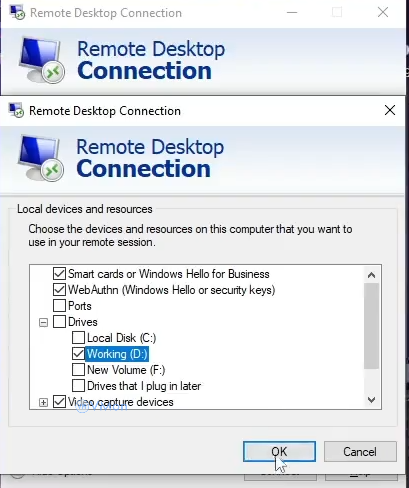Viewport: 409px width, 488px height.
Task: Uncheck Smart cards or Windows Hello for Business
Action: click(x=59, y=274)
